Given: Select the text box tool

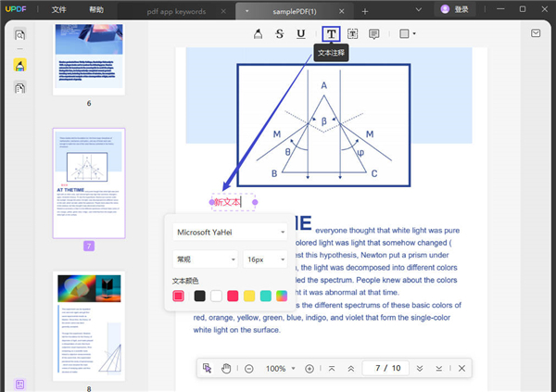Looking at the screenshot, I should point(353,34).
